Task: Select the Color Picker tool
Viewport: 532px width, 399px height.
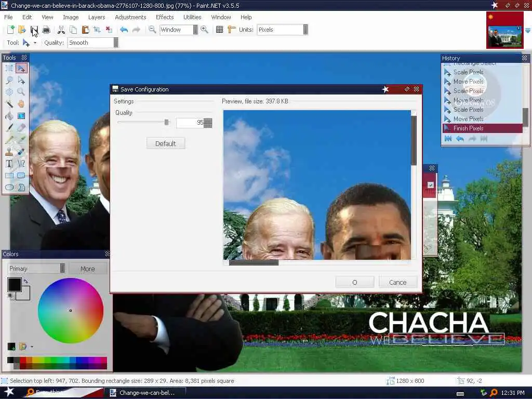Action: [x=21, y=139]
